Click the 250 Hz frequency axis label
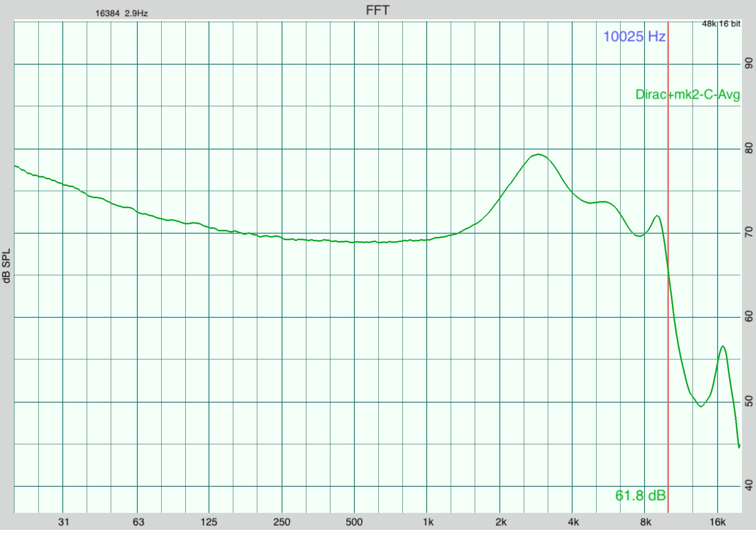 tap(282, 522)
